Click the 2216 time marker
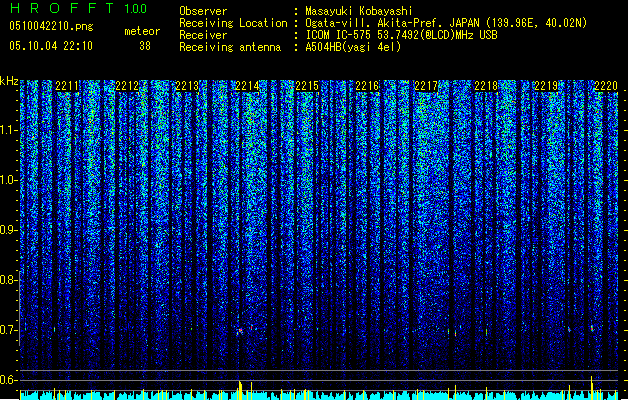 tap(367, 86)
